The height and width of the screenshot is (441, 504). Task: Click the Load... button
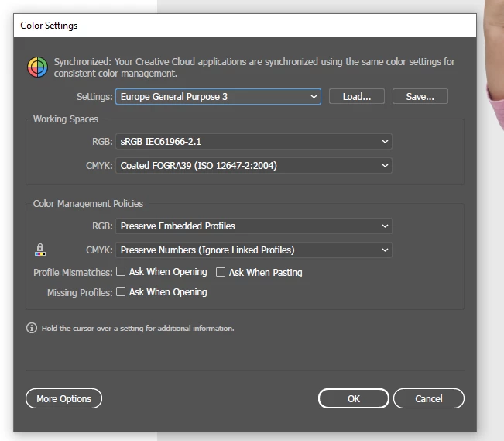pos(357,97)
